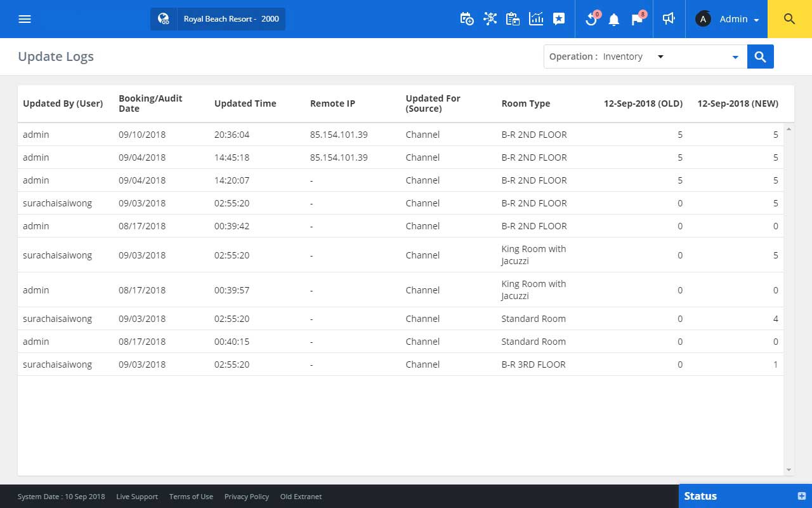
Task: Open the Privacy Policy link
Action: pos(247,497)
